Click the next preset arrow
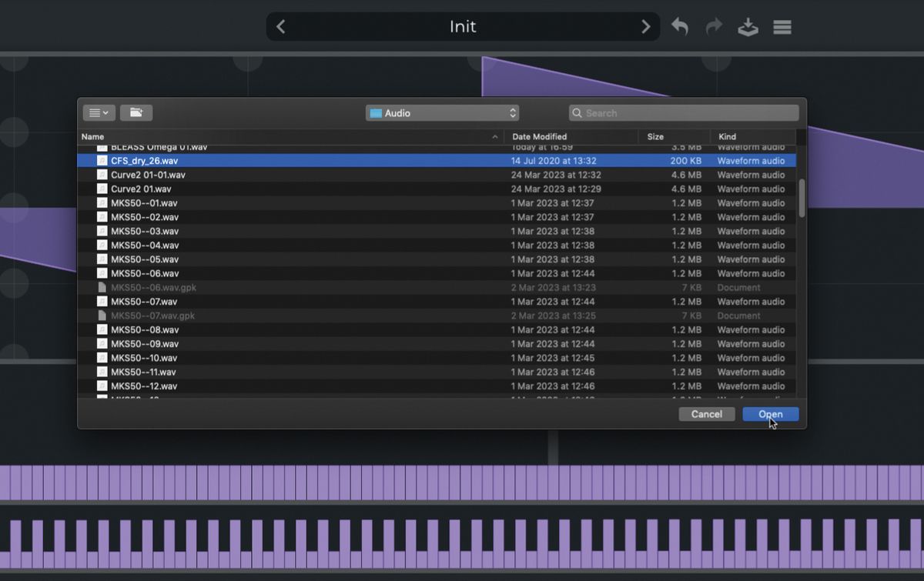 coord(645,27)
